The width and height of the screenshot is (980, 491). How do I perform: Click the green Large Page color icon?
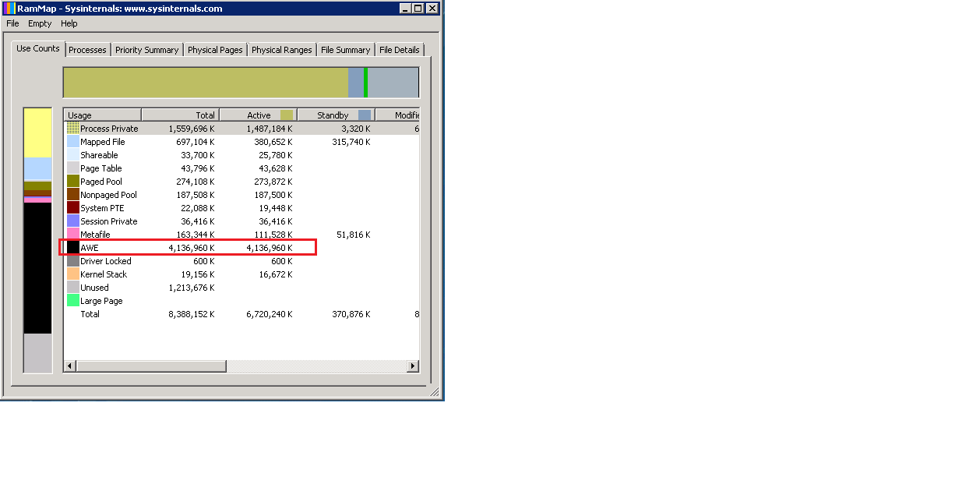[x=72, y=301]
